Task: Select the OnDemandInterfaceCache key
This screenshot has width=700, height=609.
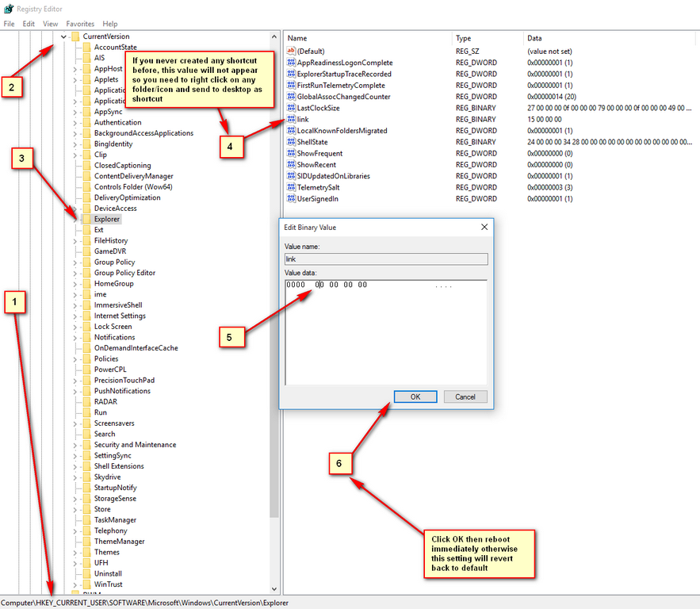Action: (136, 348)
